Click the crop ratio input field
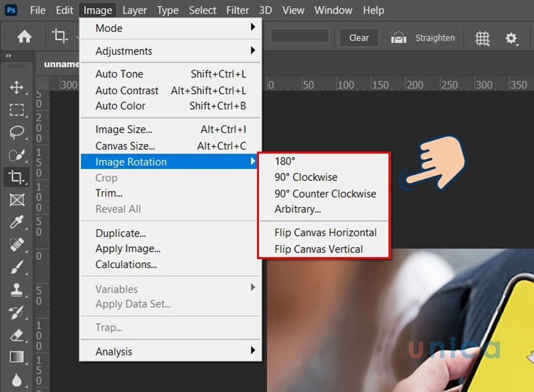 [x=300, y=36]
